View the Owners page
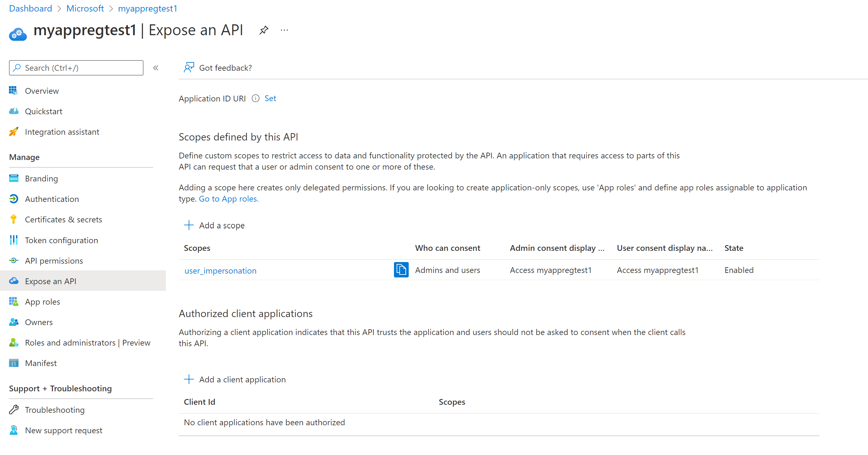868x455 pixels. tap(39, 323)
